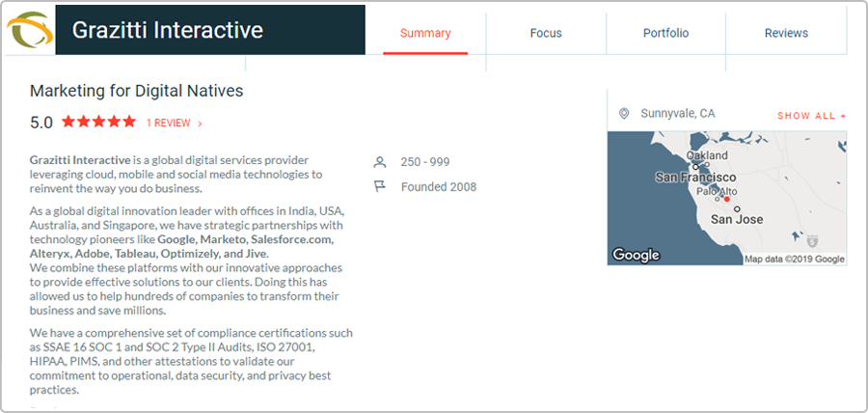Click the '5.0' rating score

41,123
